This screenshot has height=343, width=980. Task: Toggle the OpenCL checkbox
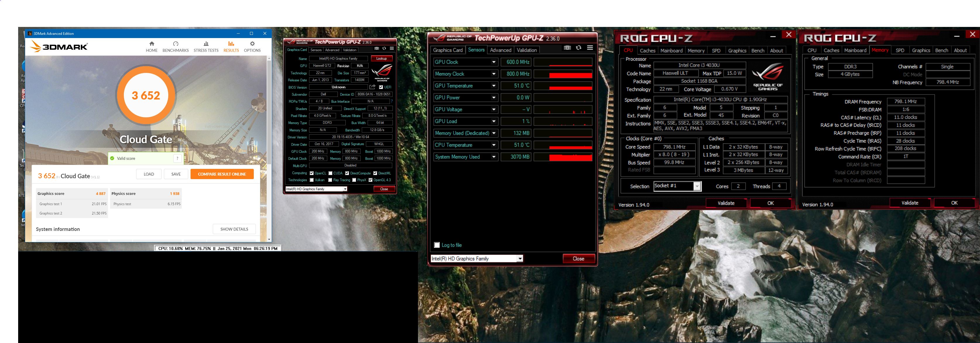pyautogui.click(x=312, y=173)
